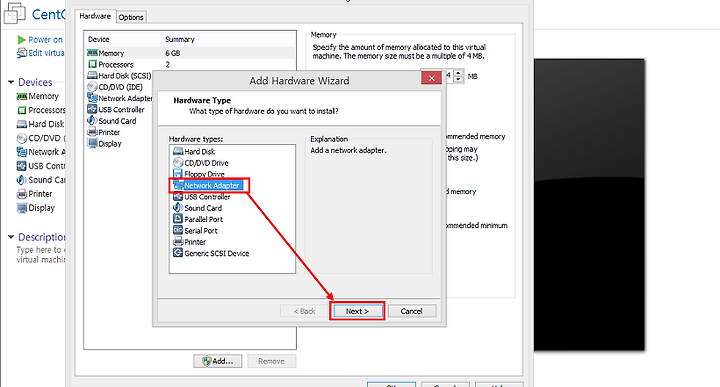The height and width of the screenshot is (387, 720).
Task: Click Display icon in Device settings list
Action: pos(92,143)
